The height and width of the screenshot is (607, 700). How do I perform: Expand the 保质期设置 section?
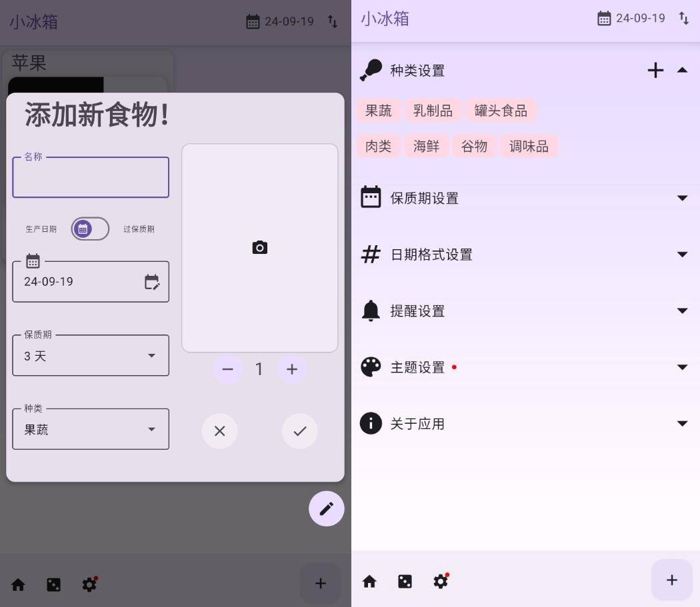click(x=683, y=198)
